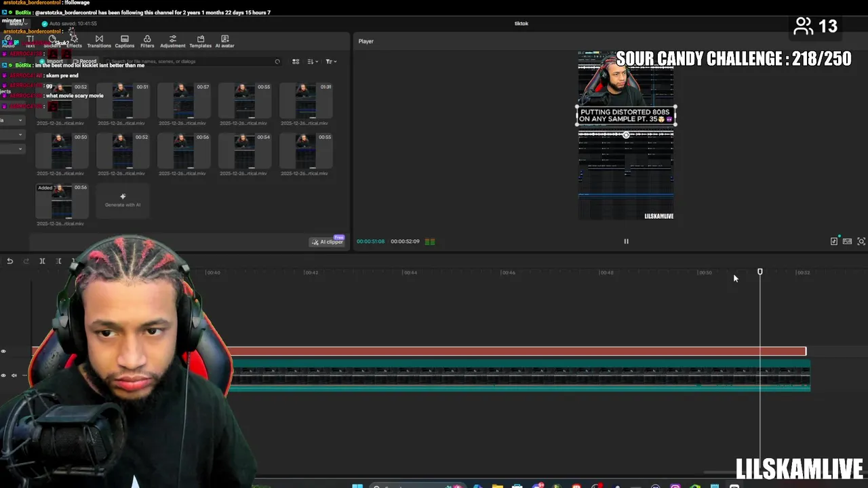Click the Split tool in timeline toolbar

click(42, 261)
